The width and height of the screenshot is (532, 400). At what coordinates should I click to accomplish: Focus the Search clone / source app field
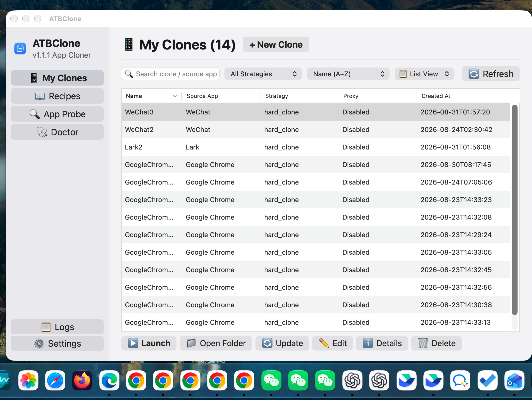[170, 74]
